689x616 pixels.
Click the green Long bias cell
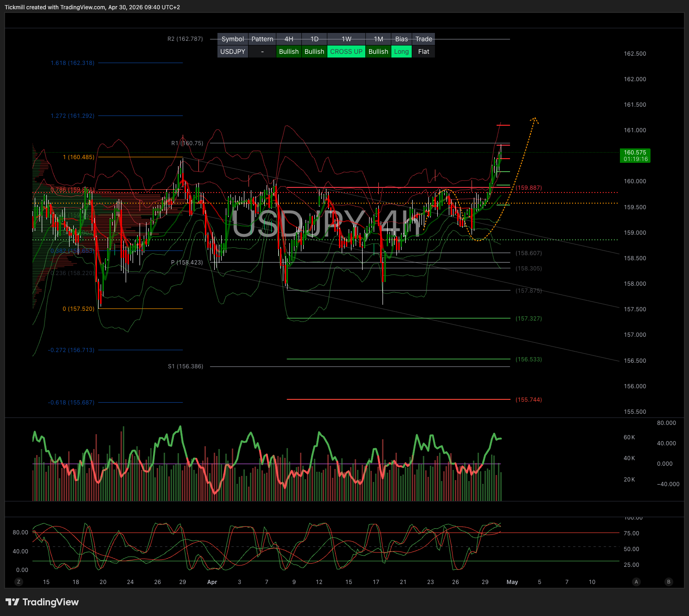(x=402, y=51)
